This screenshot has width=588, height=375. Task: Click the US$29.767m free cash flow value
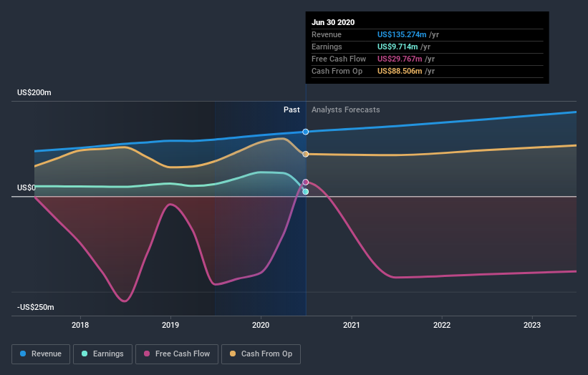(x=400, y=59)
